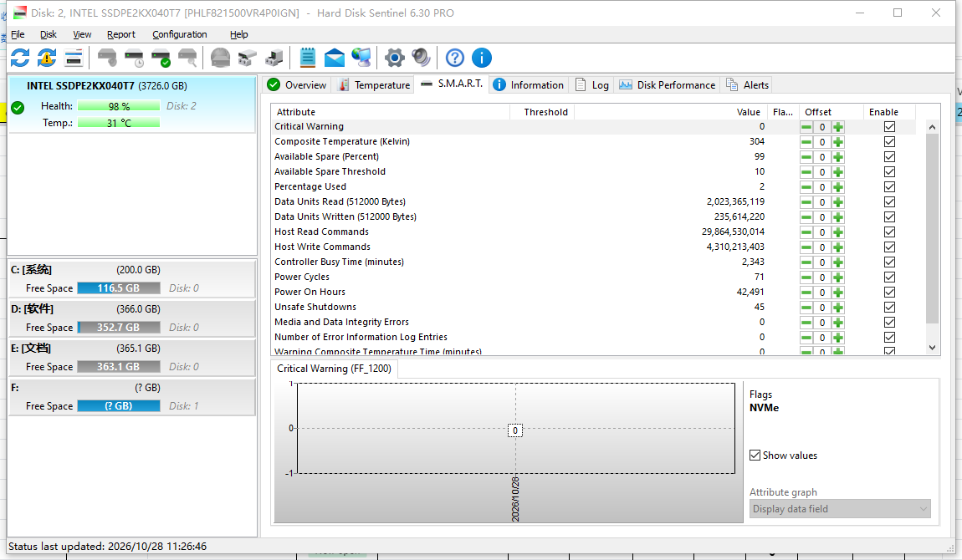Click the Attribute column header

pyautogui.click(x=390, y=112)
